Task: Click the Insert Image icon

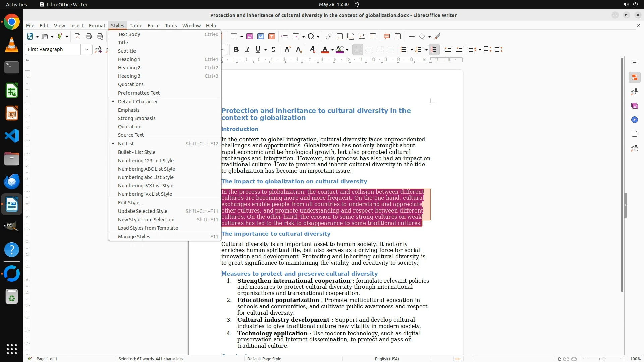Action: [250, 36]
